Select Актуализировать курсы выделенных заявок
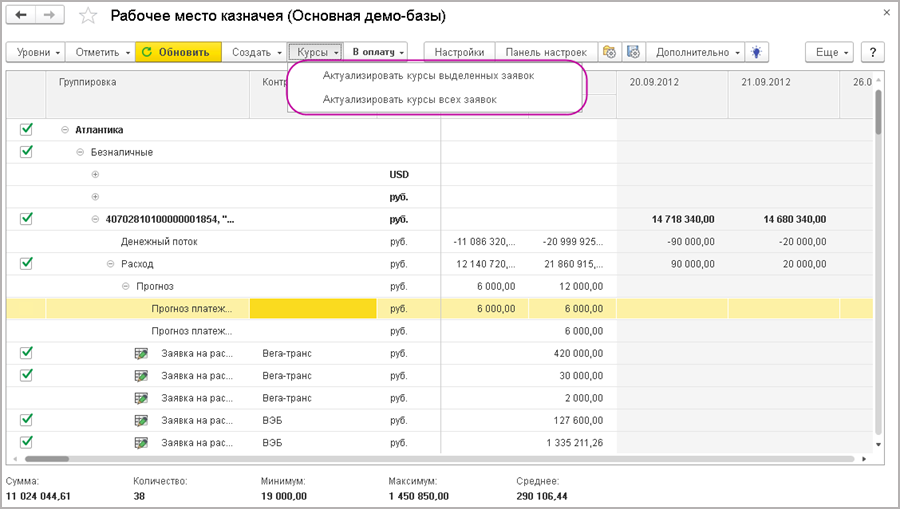Image resolution: width=900 pixels, height=510 pixels. pyautogui.click(x=428, y=76)
